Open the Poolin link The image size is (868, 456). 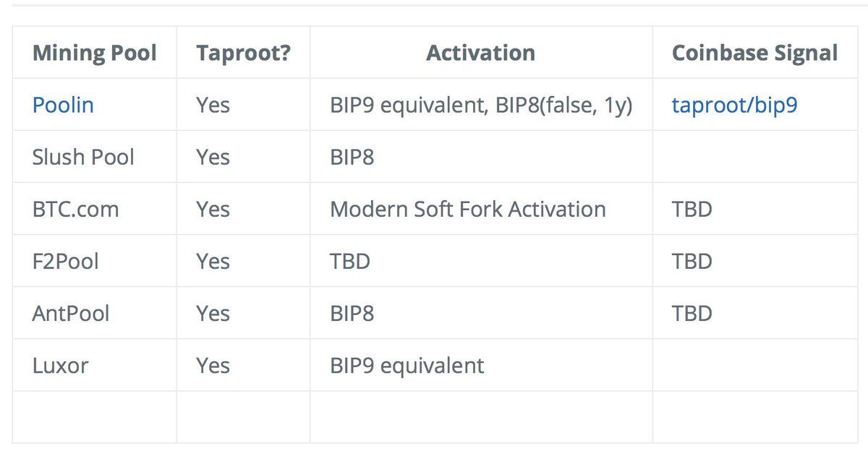tap(63, 105)
